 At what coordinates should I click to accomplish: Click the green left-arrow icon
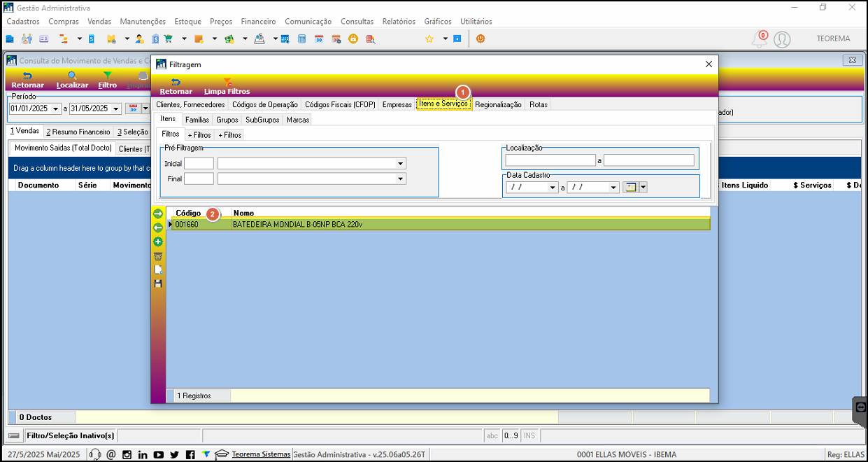158,227
